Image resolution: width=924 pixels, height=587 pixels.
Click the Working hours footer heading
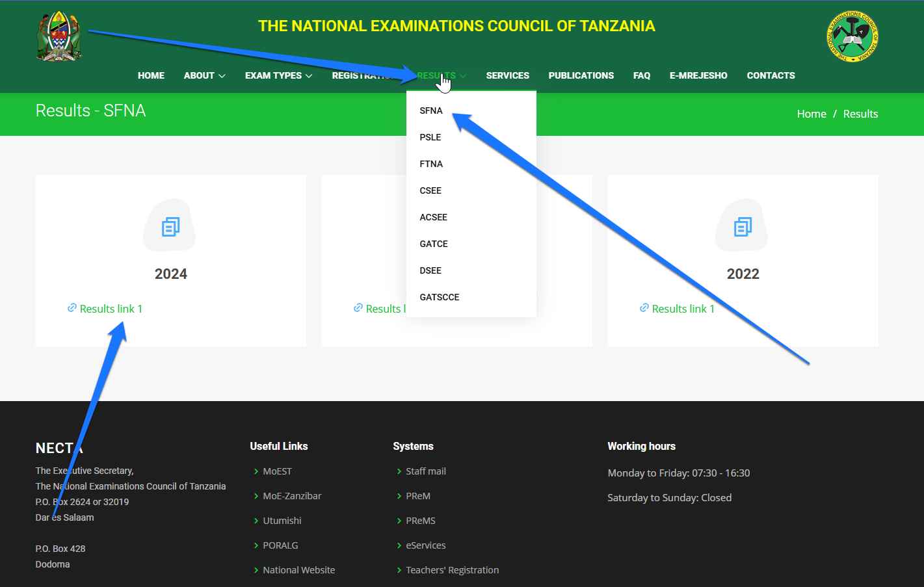point(641,446)
